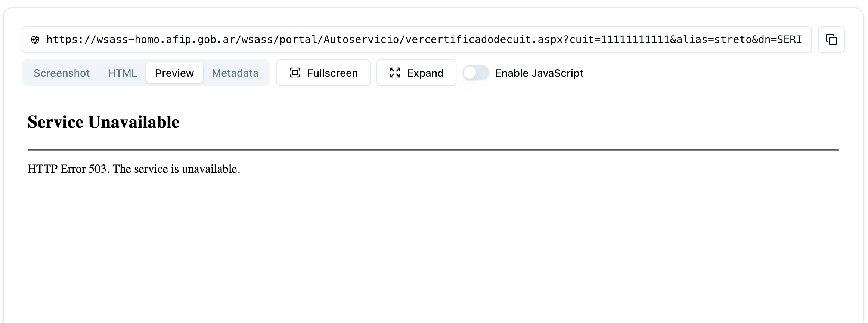The height and width of the screenshot is (323, 868).
Task: Select the Preview tab
Action: tap(174, 73)
